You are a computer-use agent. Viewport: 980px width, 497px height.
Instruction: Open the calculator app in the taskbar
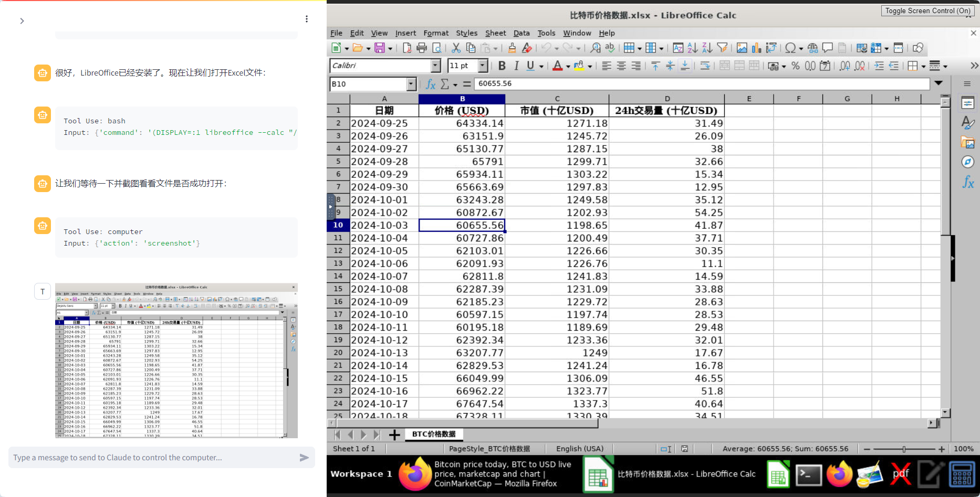[962, 474]
